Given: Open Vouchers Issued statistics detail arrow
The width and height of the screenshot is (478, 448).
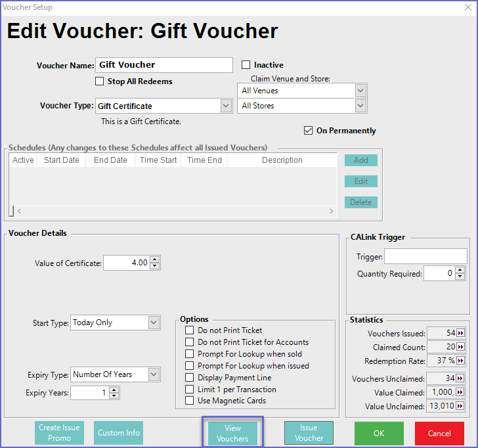Looking at the screenshot, I should [460, 334].
